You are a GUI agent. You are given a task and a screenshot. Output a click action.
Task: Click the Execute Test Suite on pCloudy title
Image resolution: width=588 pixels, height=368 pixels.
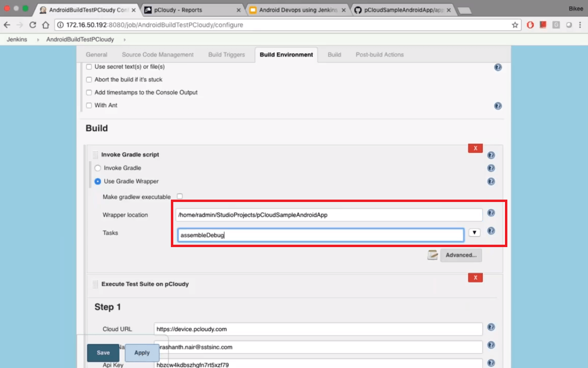[x=145, y=284]
